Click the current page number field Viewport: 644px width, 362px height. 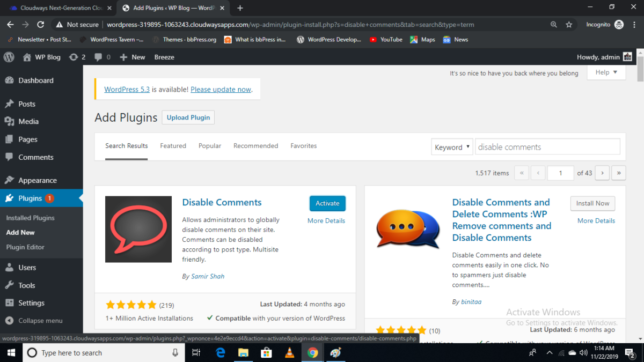coord(560,173)
